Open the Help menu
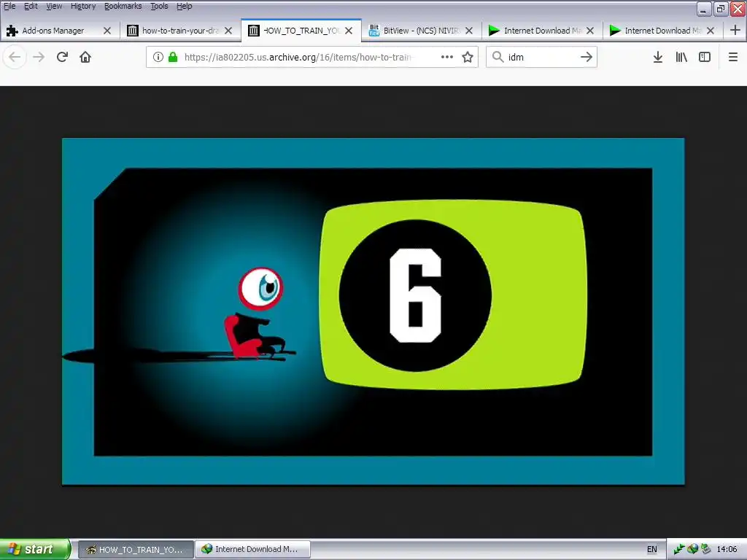747x560 pixels. click(x=185, y=6)
